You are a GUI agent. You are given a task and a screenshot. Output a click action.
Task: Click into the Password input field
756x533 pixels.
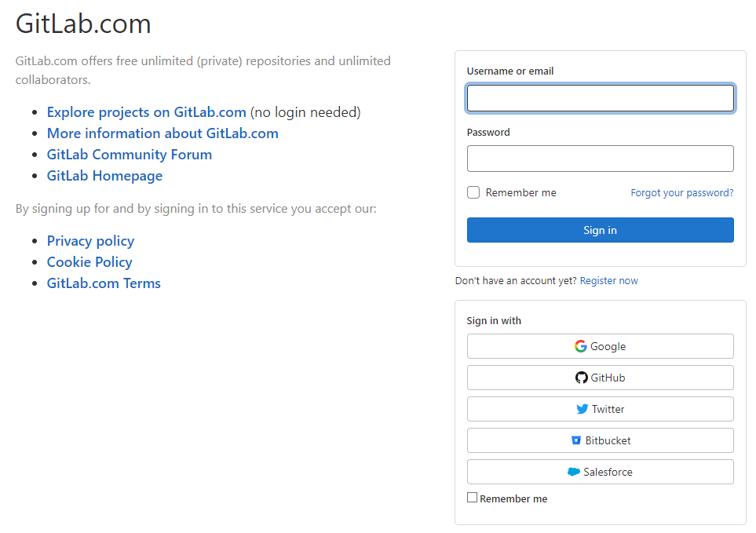pyautogui.click(x=601, y=159)
